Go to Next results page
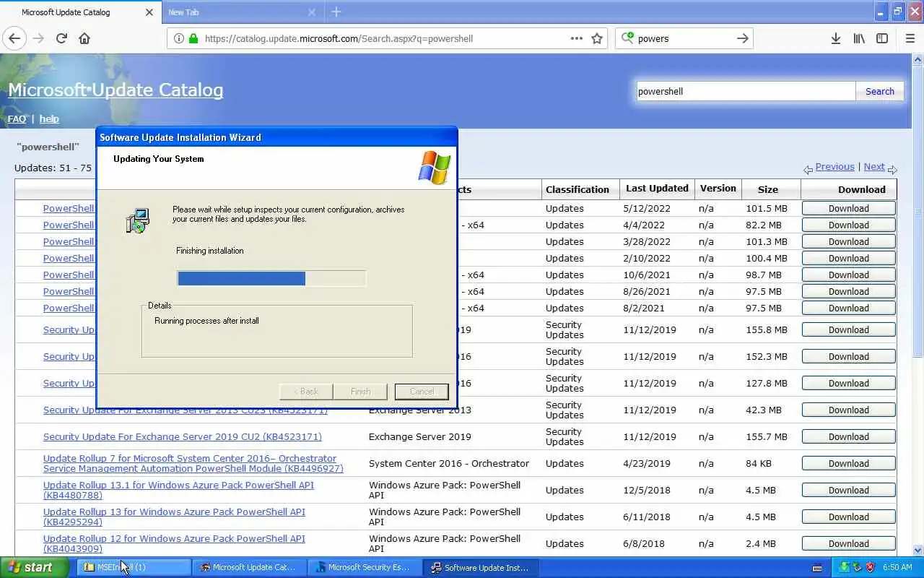 (873, 166)
